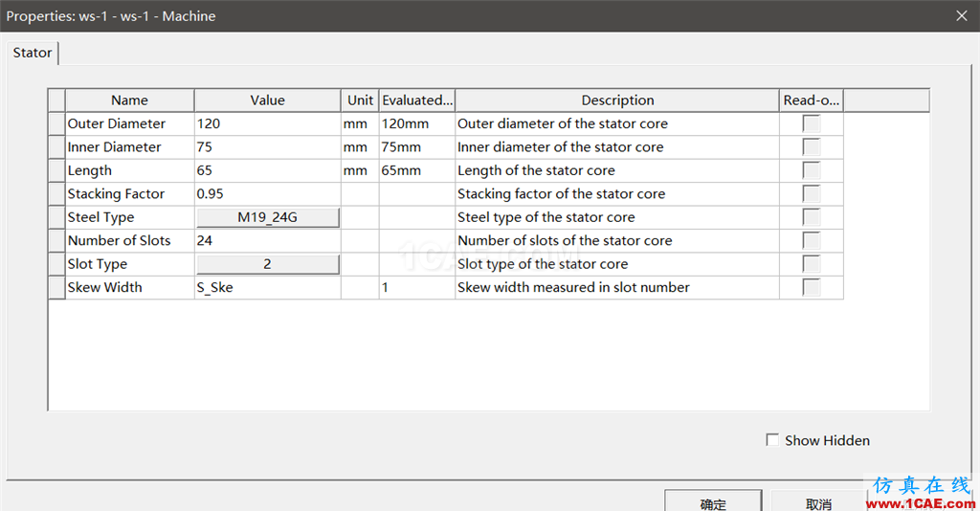Click the 'Number of Slots' name cell
The height and width of the screenshot is (511, 980).
130,240
